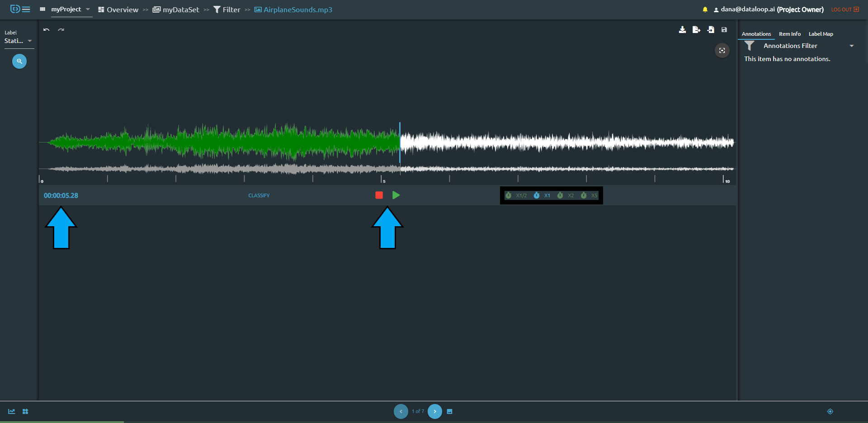The width and height of the screenshot is (868, 423).
Task: Open the Label Map tab
Action: [x=820, y=33]
